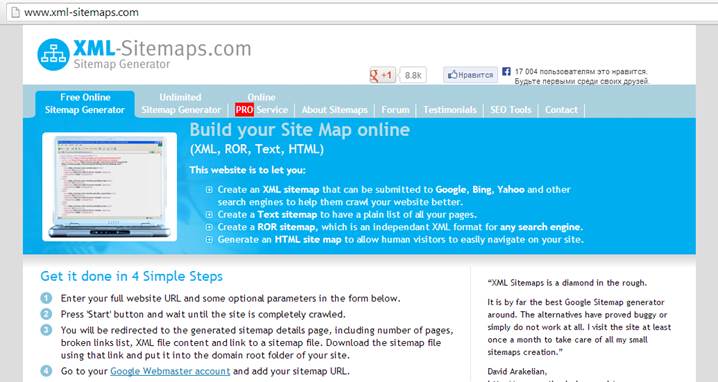Click the 'This website is to let you:' text
This screenshot has height=382, width=718.
247,170
